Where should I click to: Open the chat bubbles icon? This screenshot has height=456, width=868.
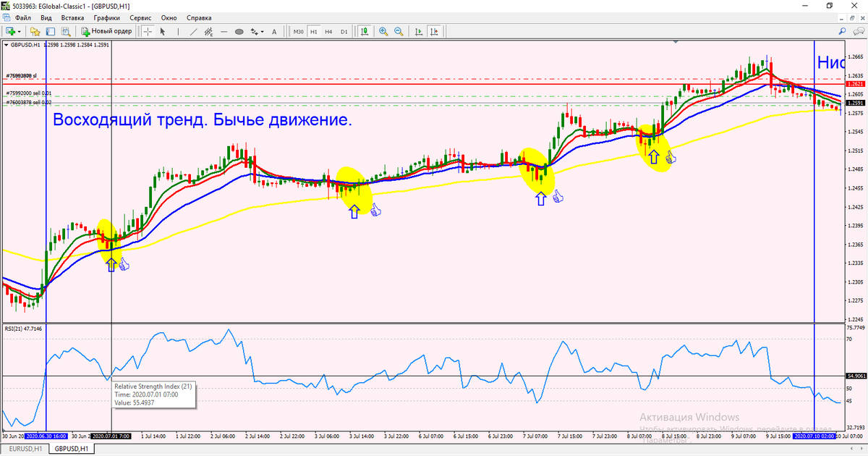pyautogui.click(x=859, y=31)
